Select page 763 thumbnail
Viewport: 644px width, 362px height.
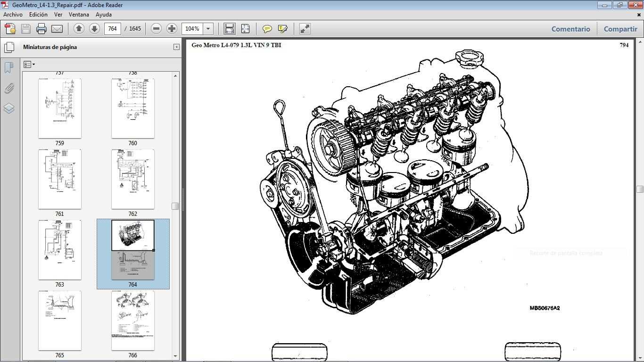pos(60,250)
